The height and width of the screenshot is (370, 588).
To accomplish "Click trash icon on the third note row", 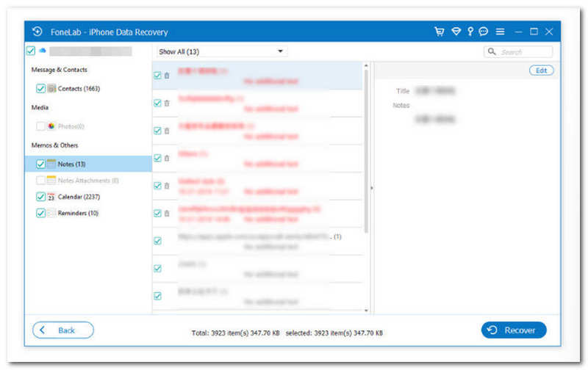I will tap(167, 131).
